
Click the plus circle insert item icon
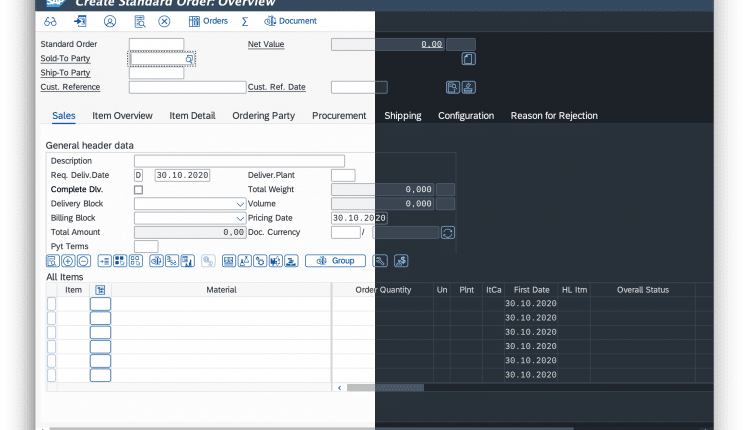[68, 261]
